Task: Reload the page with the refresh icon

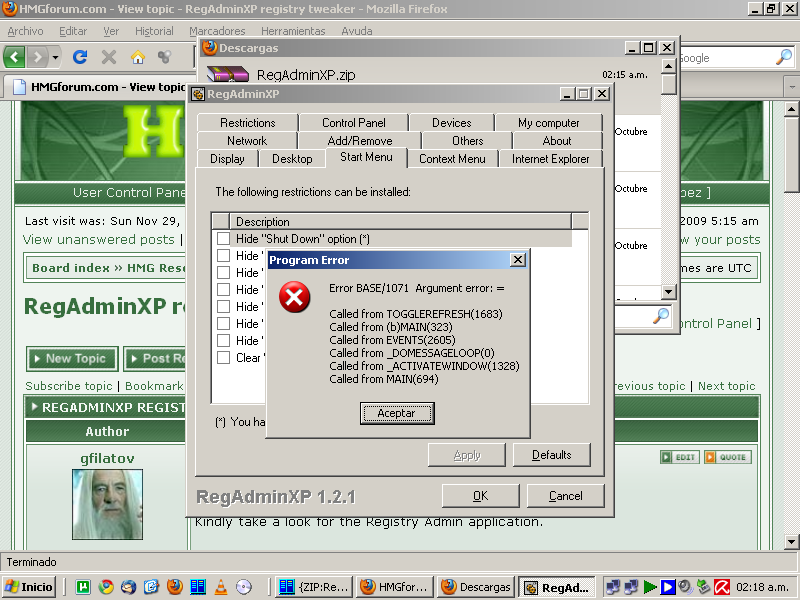Action: point(80,57)
